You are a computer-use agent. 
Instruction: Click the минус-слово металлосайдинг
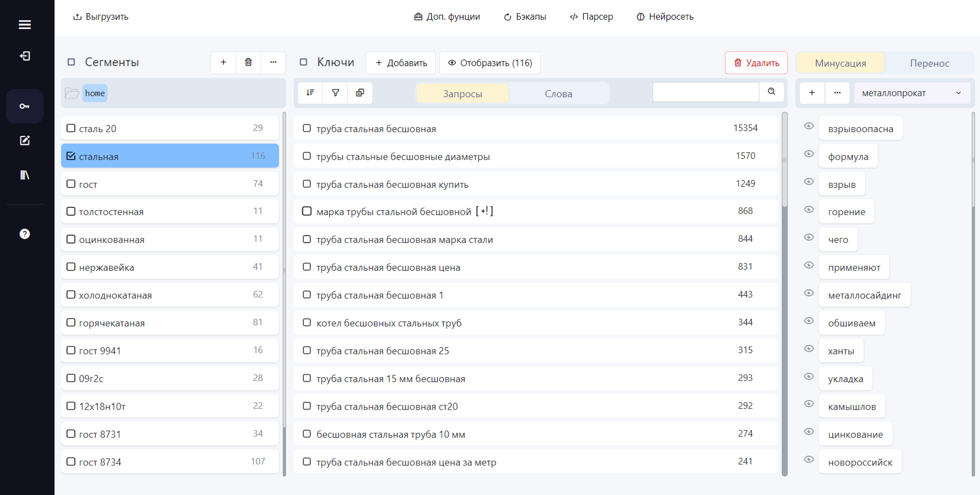pos(864,295)
